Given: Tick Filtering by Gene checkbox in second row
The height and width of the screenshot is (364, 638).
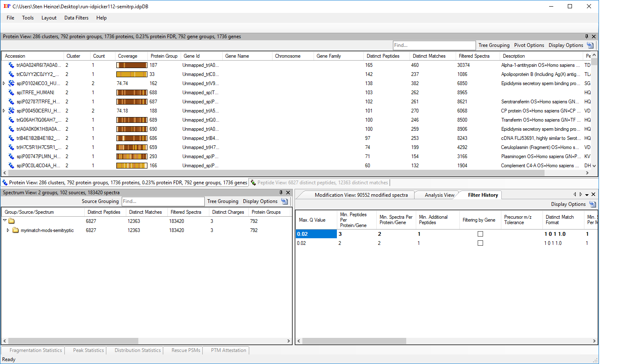Looking at the screenshot, I should point(480,243).
